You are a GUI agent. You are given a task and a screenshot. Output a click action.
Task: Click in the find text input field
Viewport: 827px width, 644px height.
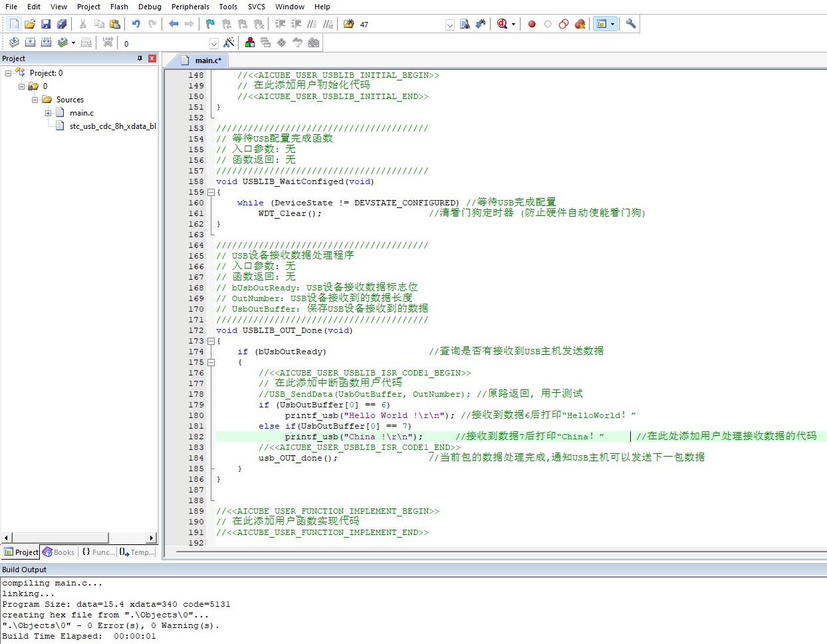tap(401, 25)
